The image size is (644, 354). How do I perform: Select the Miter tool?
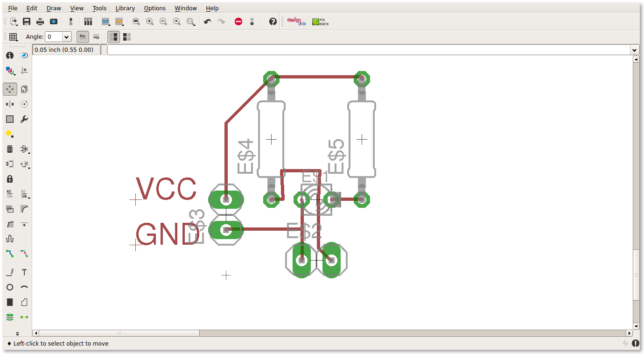(24, 209)
